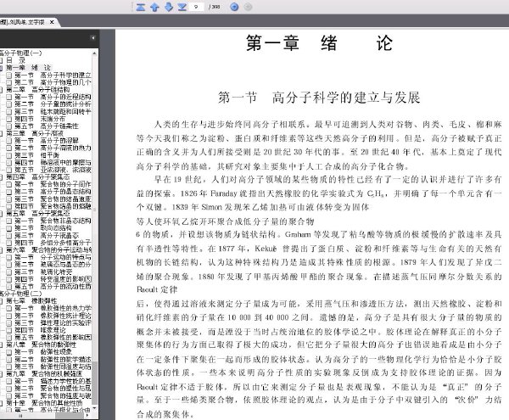Click page icon beside 转变温度的影响因
509x420 pixels.
[9, 279]
